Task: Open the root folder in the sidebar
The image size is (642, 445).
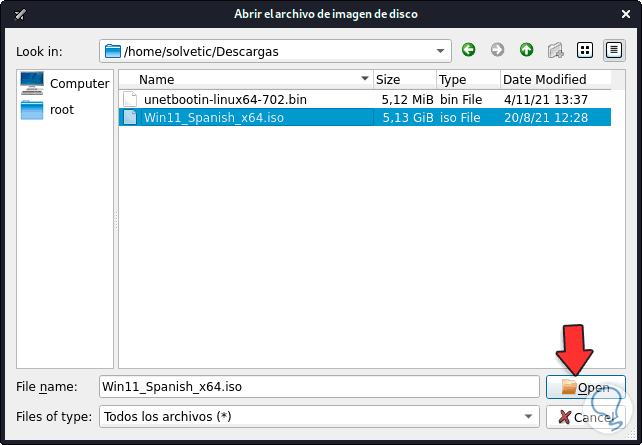Action: [47, 110]
